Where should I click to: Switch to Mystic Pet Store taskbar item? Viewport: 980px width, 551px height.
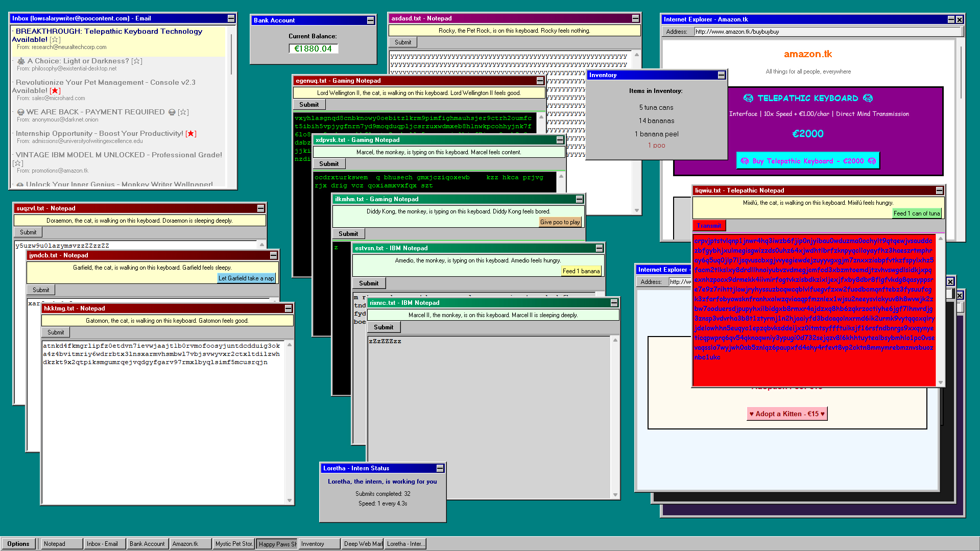[233, 544]
